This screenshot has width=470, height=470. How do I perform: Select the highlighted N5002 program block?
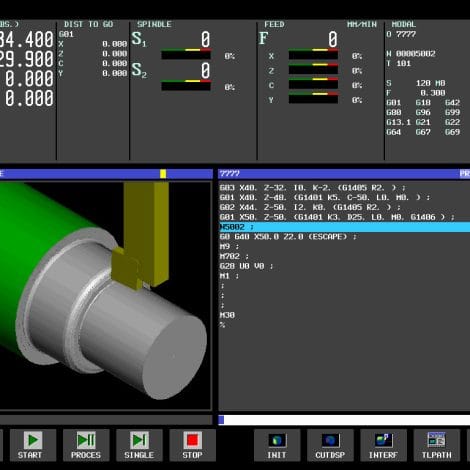point(344,227)
